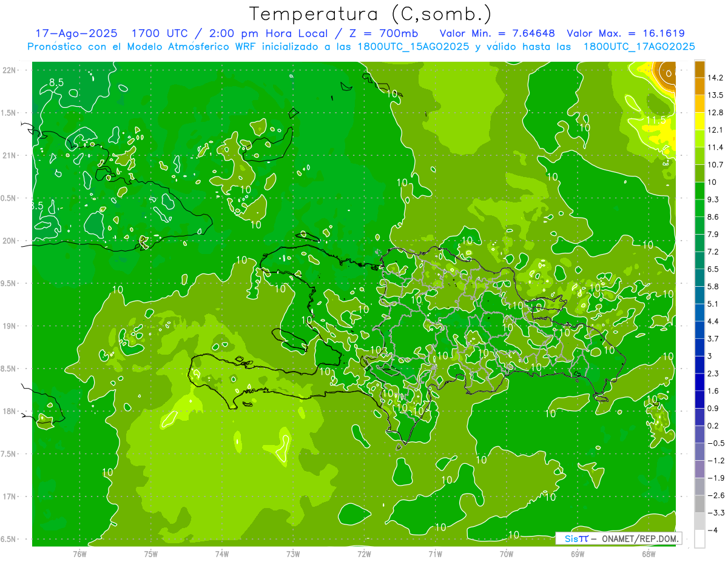728x562 pixels.
Task: Click the legend value "13.5"
Action: coord(715,95)
